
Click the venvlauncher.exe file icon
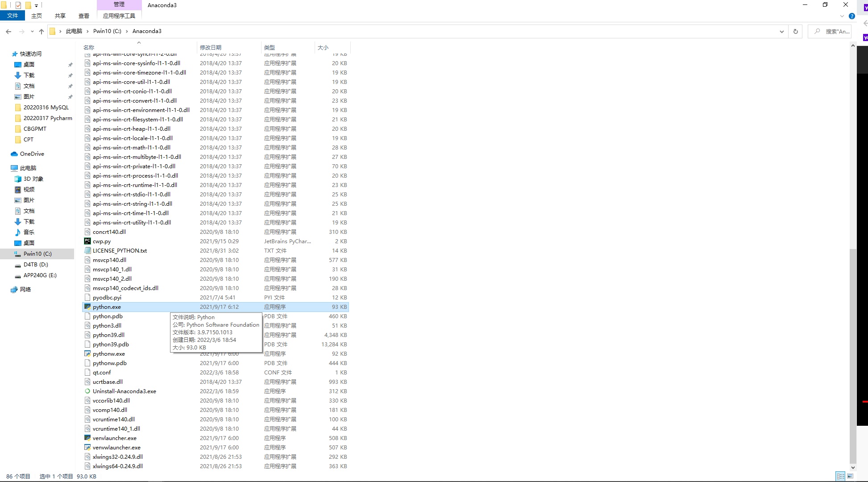point(87,438)
